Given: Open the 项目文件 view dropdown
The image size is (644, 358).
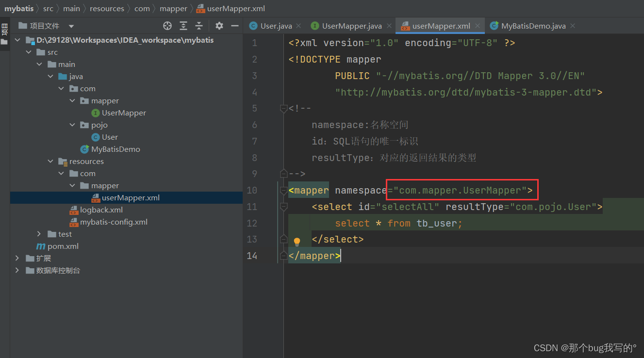Looking at the screenshot, I should (71, 26).
